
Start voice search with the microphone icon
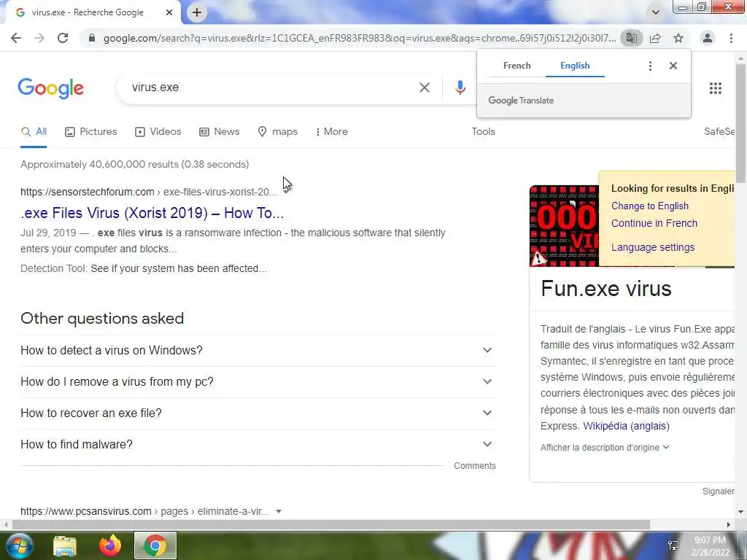[460, 87]
